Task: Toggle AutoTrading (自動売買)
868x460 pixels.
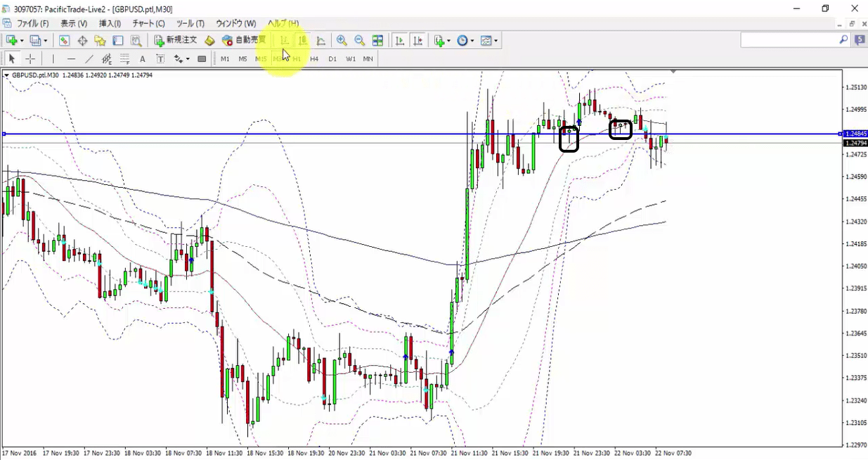Action: pos(244,41)
